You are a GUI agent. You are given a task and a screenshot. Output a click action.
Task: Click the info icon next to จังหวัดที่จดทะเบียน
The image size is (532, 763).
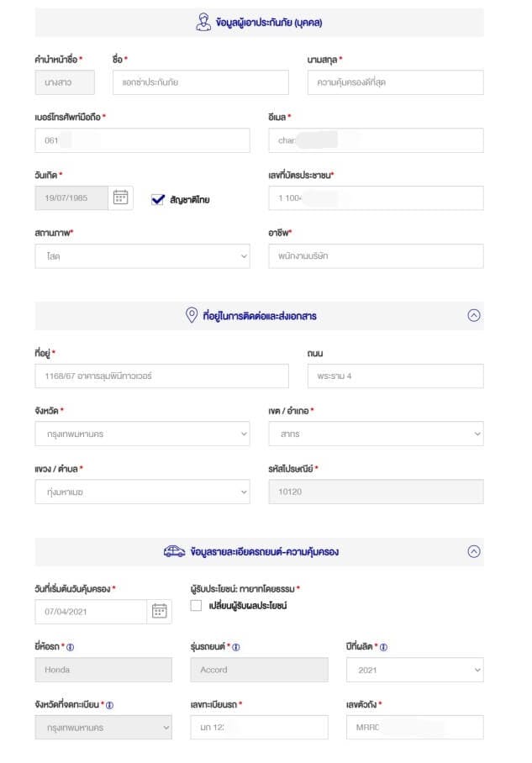point(109,705)
